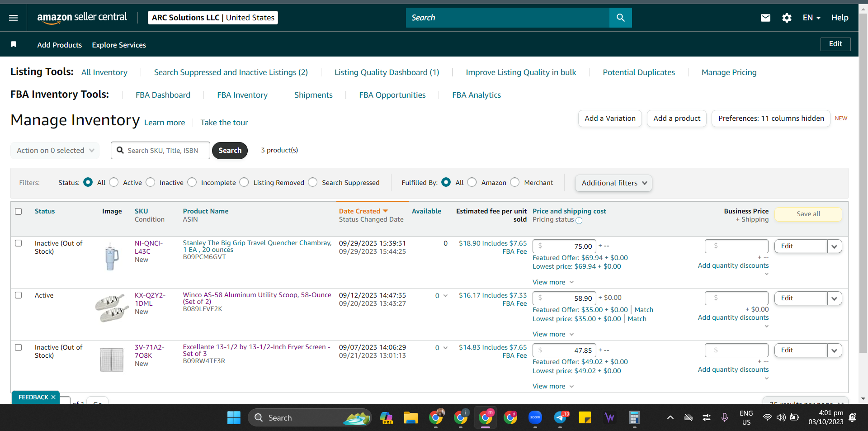Open the Action on 0 selected dropdown

tap(55, 151)
